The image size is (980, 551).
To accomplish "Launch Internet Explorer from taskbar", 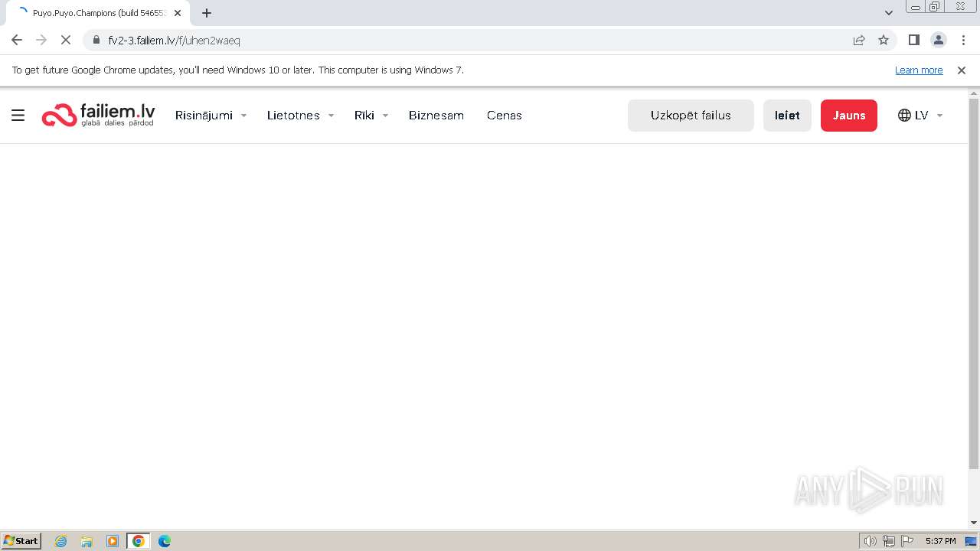I will [60, 541].
